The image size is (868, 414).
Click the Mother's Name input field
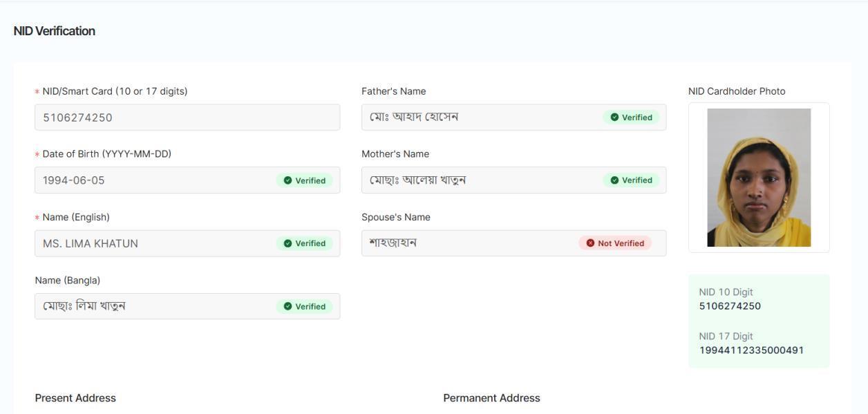[x=477, y=180]
